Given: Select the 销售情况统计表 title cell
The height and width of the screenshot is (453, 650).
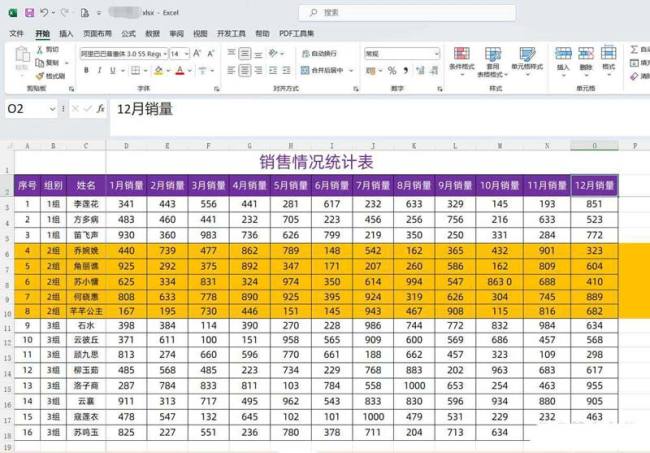Looking at the screenshot, I should (x=317, y=162).
